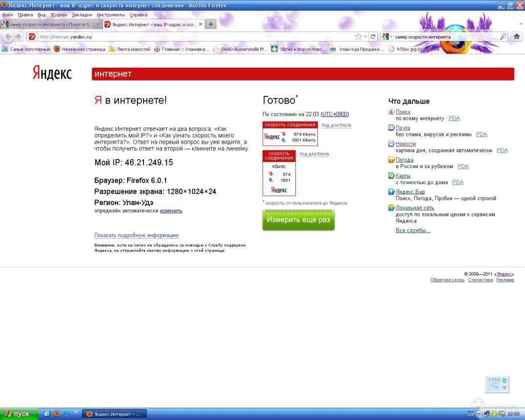Open the Журнал menu
This screenshot has height=420, width=525.
(59, 15)
